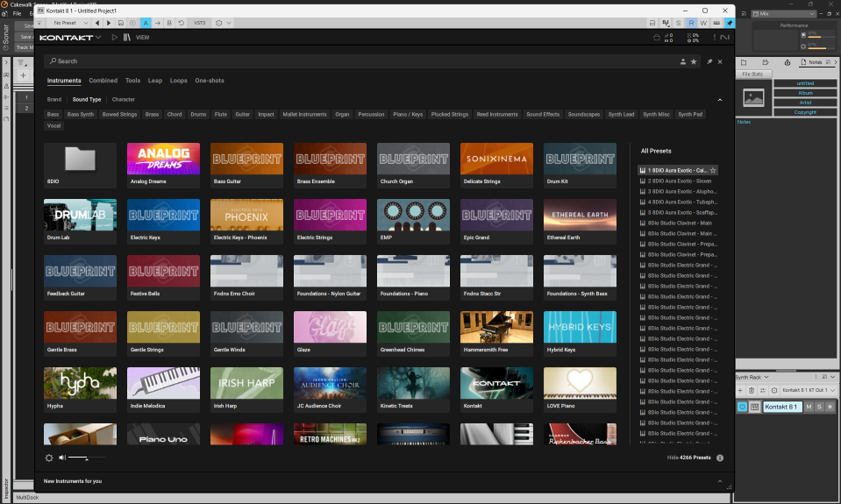Click the user presets person icon
The width and height of the screenshot is (841, 504).
pos(683,61)
